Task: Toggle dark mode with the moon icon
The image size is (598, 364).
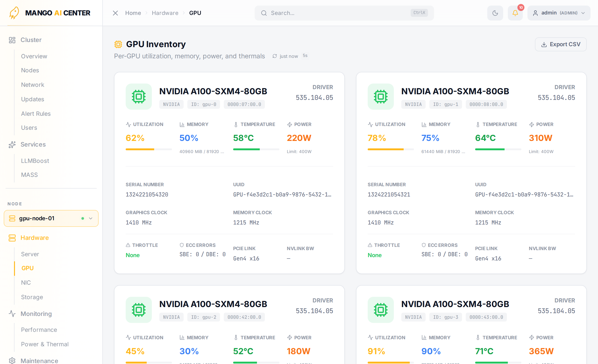Action: (x=495, y=13)
